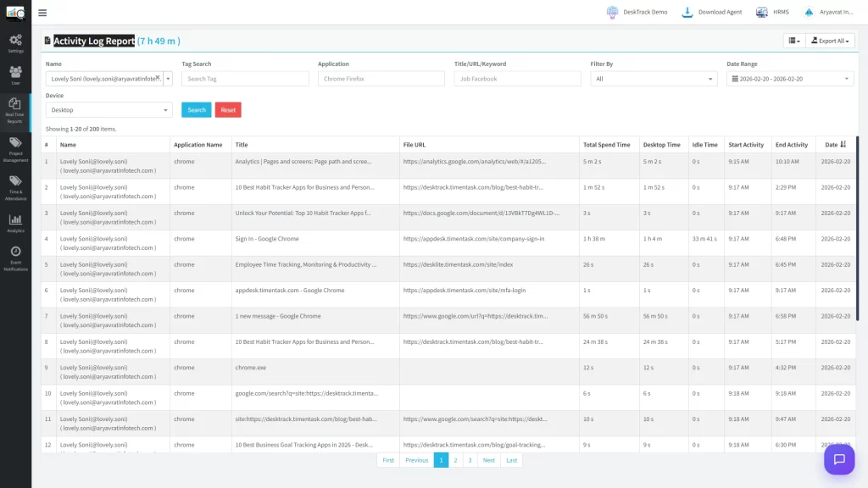This screenshot has height=488, width=868.
Task: Open Real Time Reports in sidebar
Action: 15,111
